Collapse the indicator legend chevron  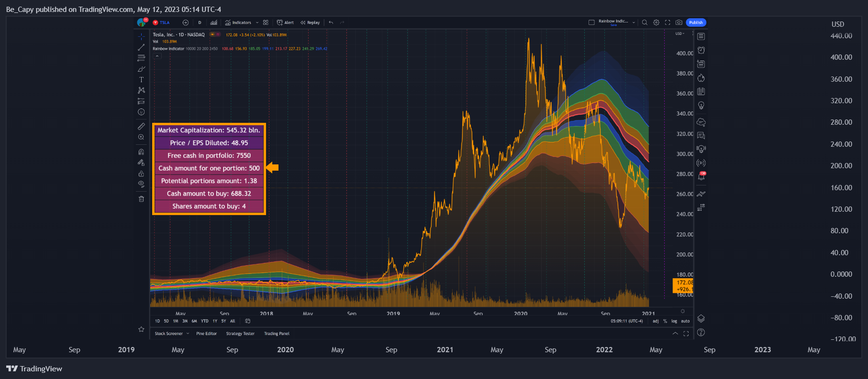click(157, 56)
